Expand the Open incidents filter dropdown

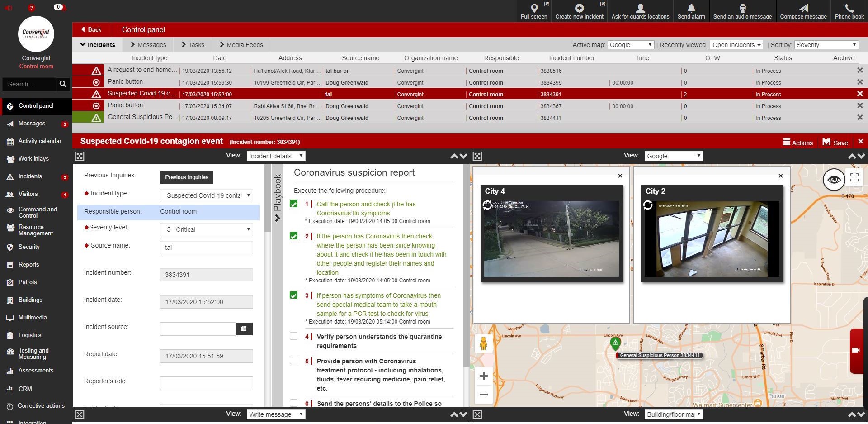736,45
